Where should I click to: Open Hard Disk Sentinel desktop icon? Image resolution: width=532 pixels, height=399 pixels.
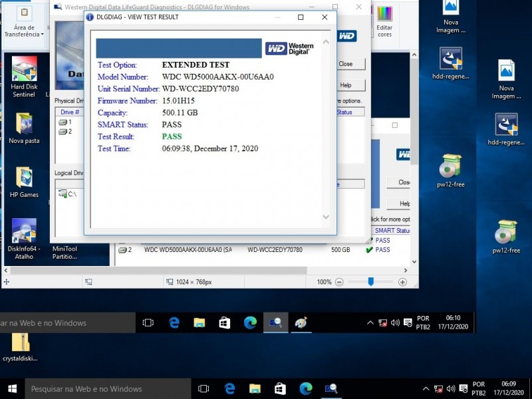click(x=24, y=77)
